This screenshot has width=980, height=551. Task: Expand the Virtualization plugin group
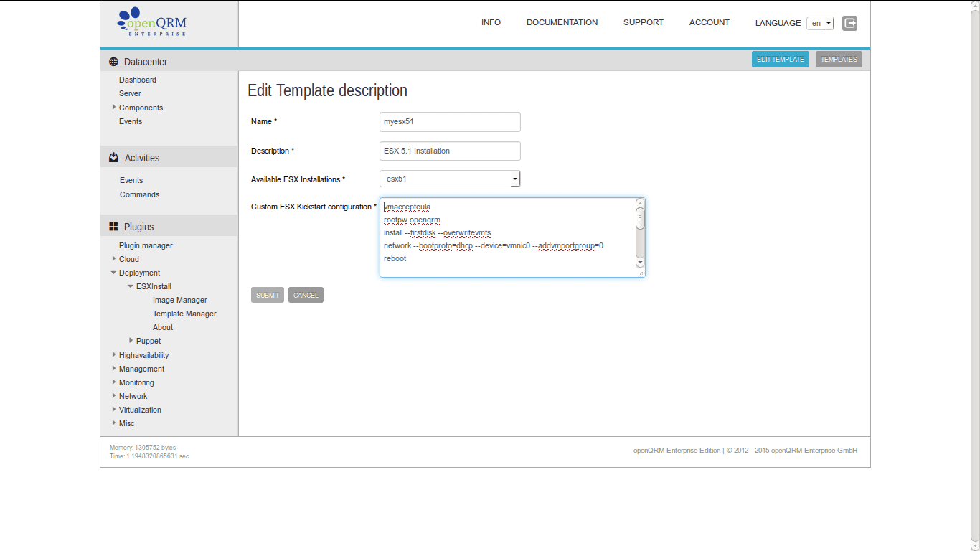pyautogui.click(x=113, y=409)
